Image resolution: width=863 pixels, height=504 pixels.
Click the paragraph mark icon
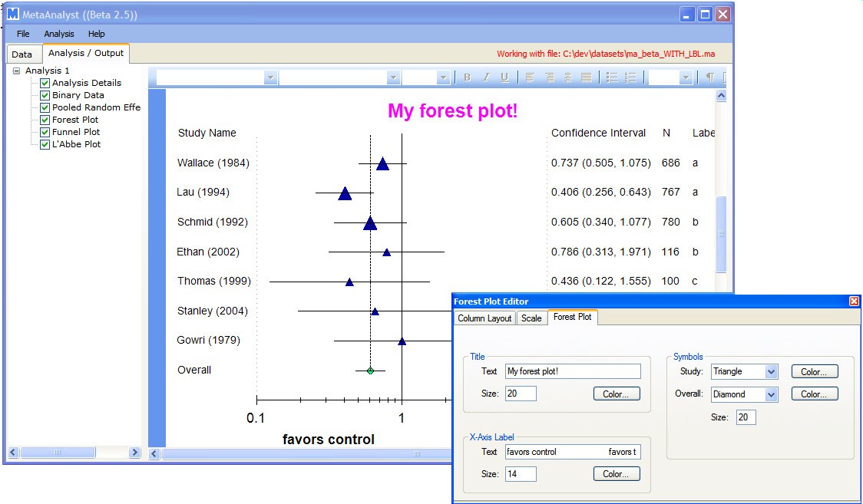709,77
